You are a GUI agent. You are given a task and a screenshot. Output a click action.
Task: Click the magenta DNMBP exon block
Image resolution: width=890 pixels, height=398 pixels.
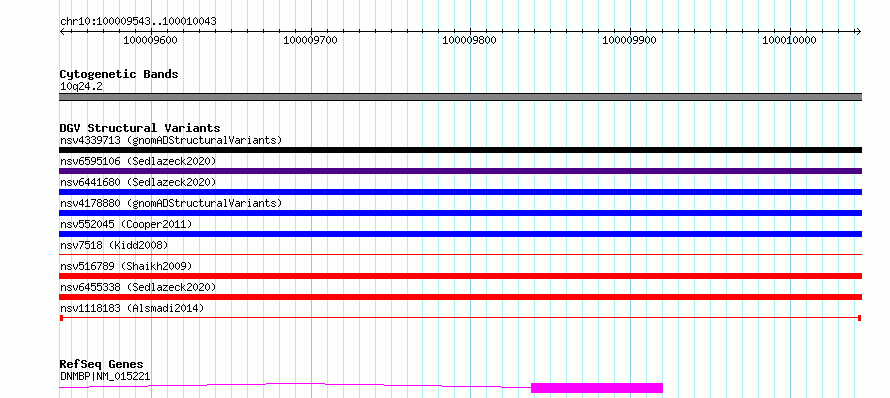[597, 388]
